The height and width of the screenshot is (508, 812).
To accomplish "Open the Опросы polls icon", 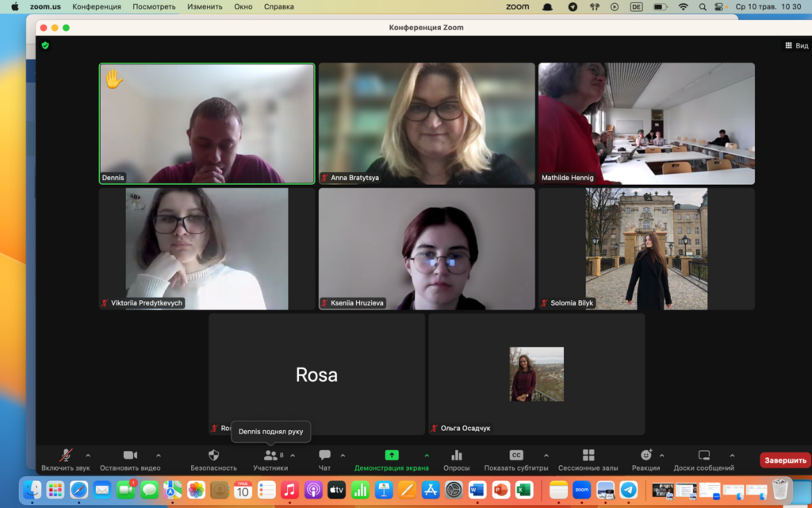I will tap(457, 456).
